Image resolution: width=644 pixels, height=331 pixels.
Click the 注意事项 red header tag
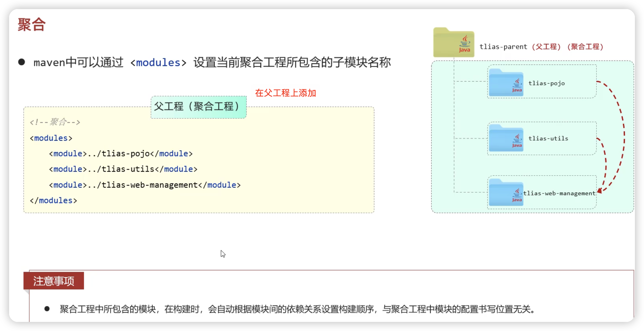click(54, 281)
